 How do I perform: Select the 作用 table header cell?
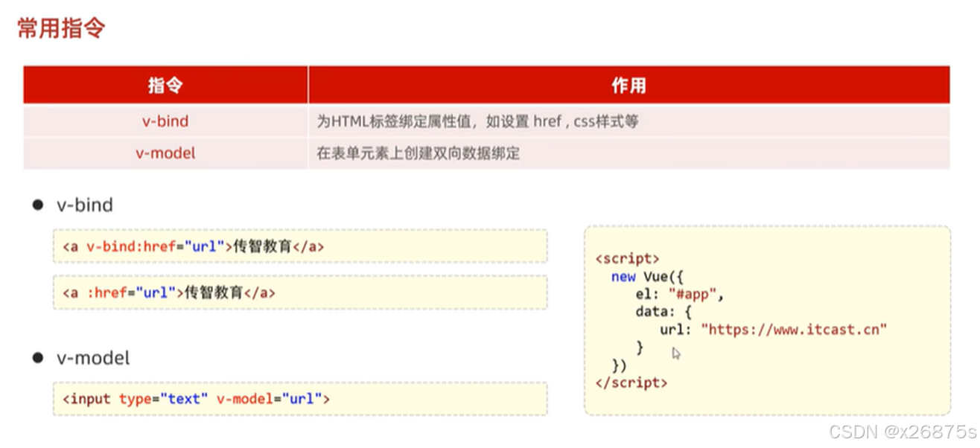pyautogui.click(x=629, y=86)
